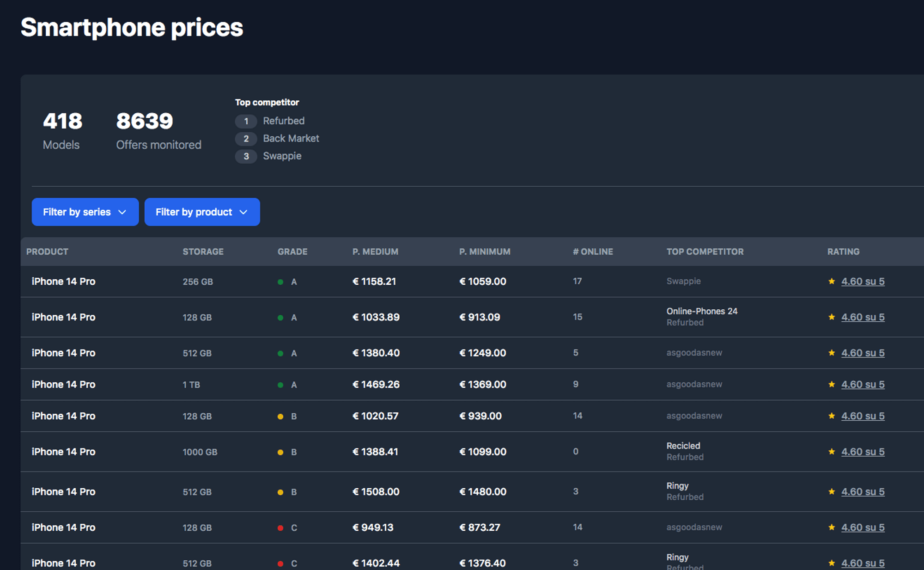Screen dimensions: 924x570
Task: Click star icon in 1 TB row
Action: point(832,384)
